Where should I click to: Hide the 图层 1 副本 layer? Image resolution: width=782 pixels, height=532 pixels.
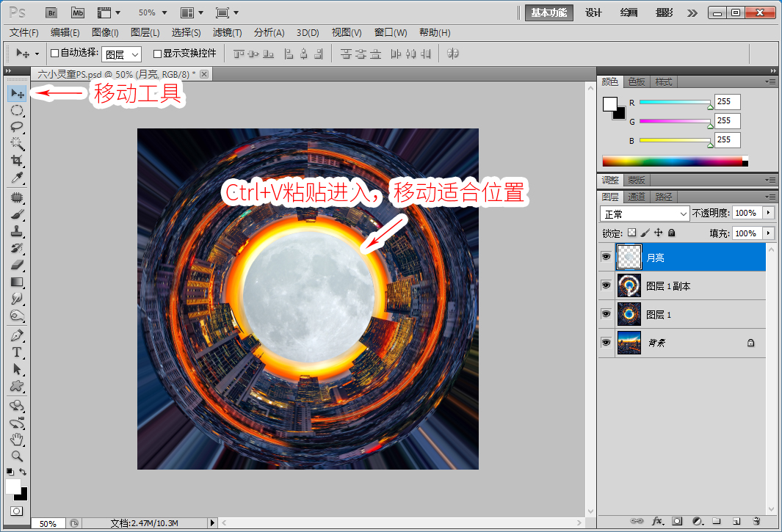[606, 285]
